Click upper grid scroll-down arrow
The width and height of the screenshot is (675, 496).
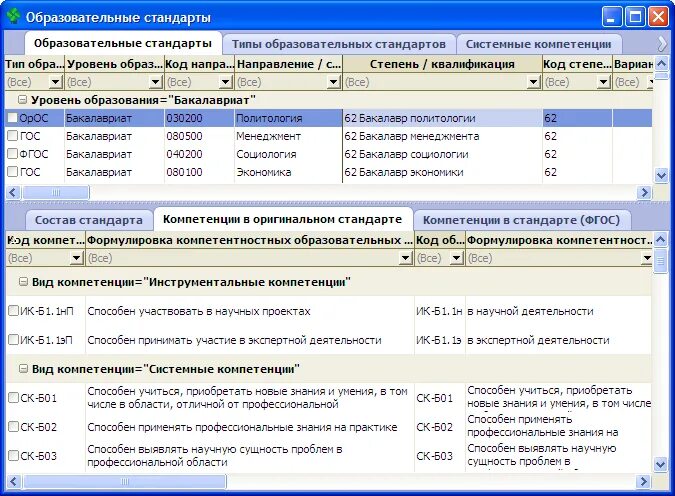661,176
